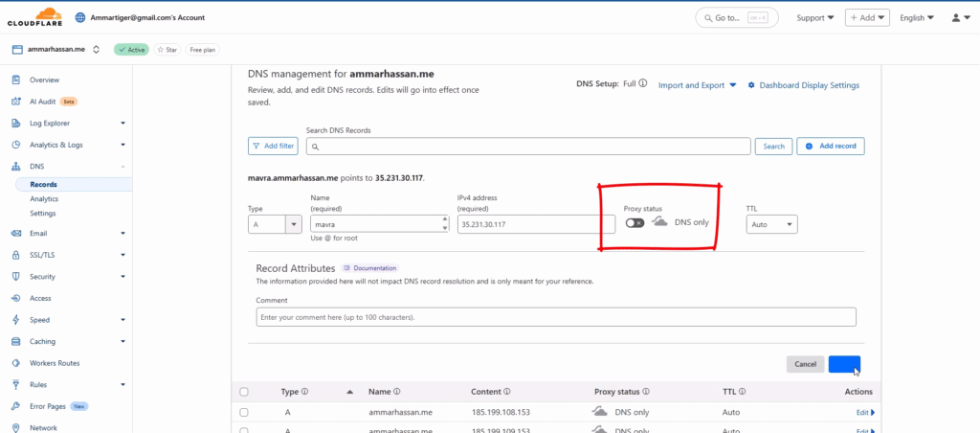980x433 pixels.
Task: Click the Add record button
Action: [830, 146]
